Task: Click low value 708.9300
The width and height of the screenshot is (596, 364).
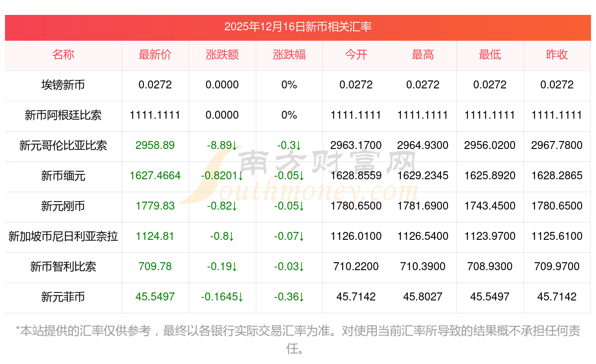Action: 490,267
